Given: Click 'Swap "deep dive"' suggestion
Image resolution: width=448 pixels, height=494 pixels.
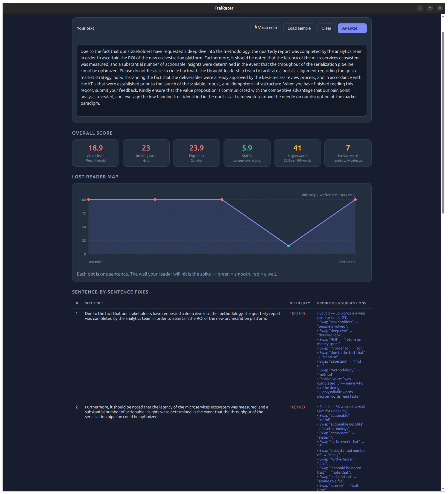Looking at the screenshot, I should (335, 333).
